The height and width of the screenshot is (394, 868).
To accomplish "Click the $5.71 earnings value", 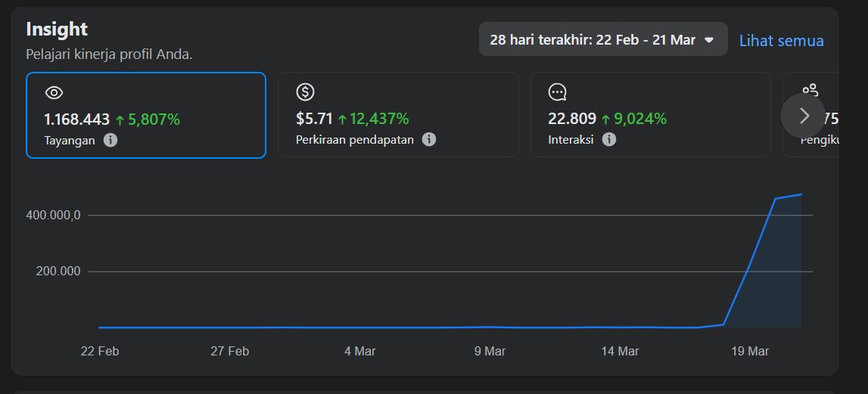I will tap(314, 119).
